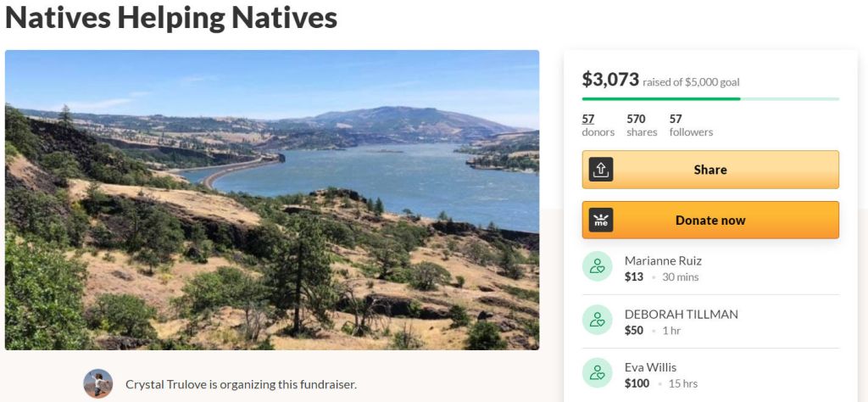The width and height of the screenshot is (868, 402).
Task: Click the Crystal Trulove organizer text
Action: coord(241,384)
